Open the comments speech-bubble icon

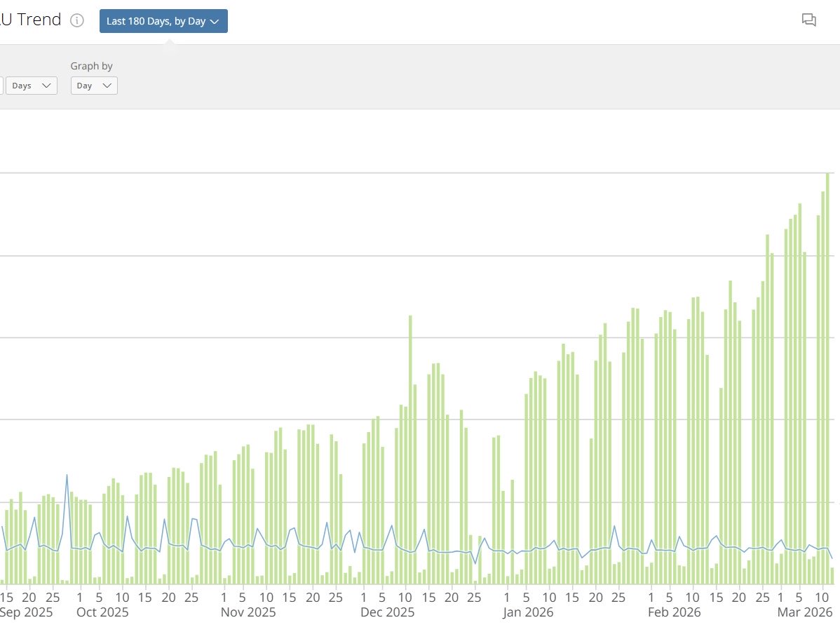click(808, 20)
